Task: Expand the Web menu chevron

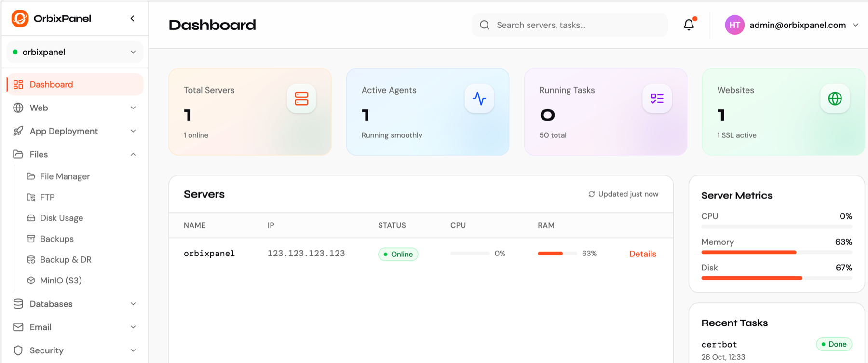Action: pos(133,108)
